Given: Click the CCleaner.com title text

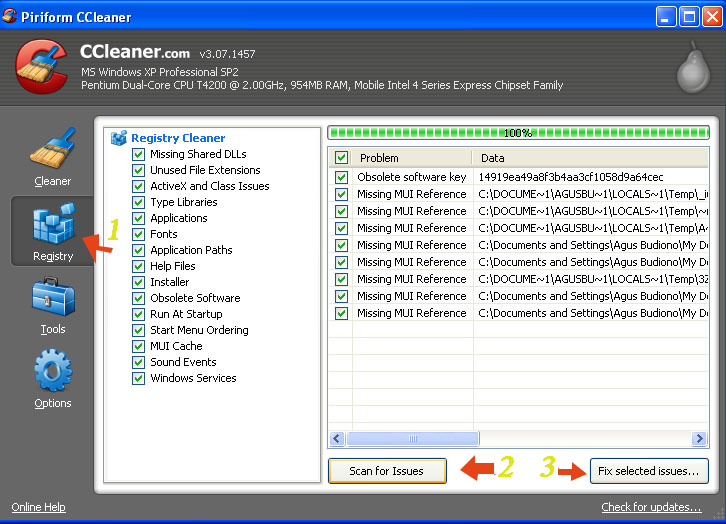Looking at the screenshot, I should pyautogui.click(x=135, y=52).
